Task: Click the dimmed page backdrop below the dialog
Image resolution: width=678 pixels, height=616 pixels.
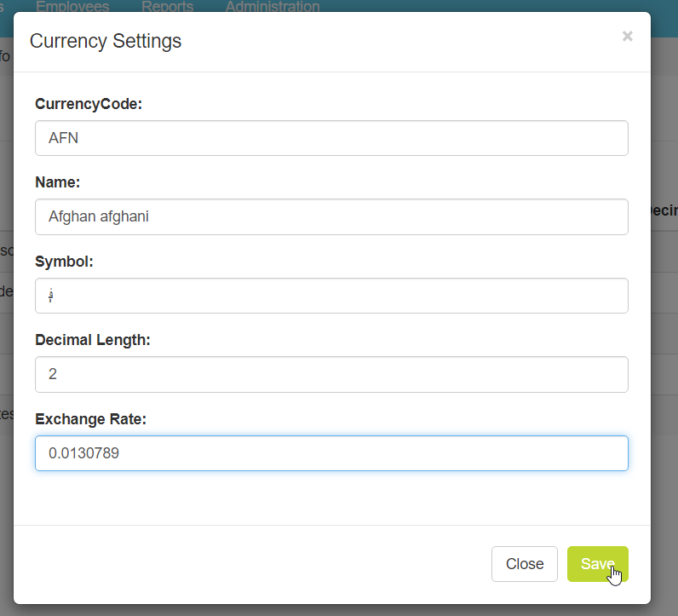Action: (x=341, y=610)
